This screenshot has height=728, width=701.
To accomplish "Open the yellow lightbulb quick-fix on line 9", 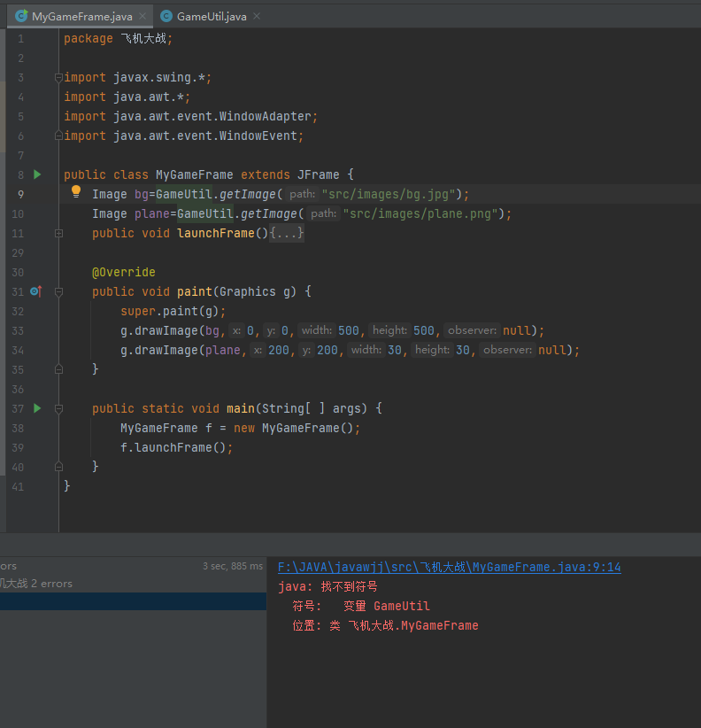I will [x=76, y=192].
